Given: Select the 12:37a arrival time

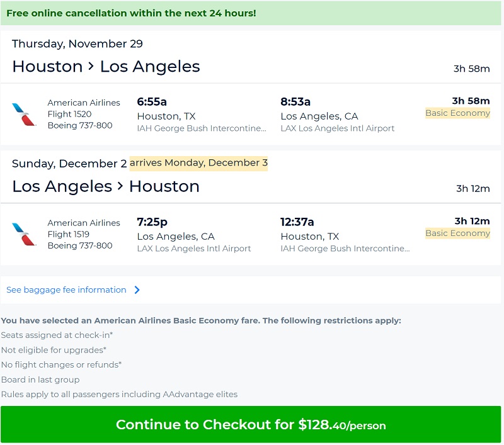Looking at the screenshot, I should pyautogui.click(x=297, y=222).
